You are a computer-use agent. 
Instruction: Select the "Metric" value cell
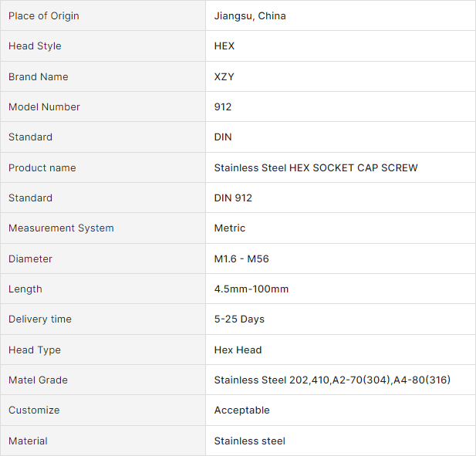230,228
